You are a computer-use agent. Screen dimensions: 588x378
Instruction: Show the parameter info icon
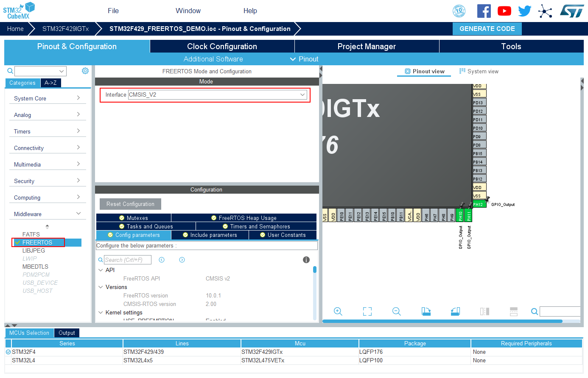(x=306, y=260)
